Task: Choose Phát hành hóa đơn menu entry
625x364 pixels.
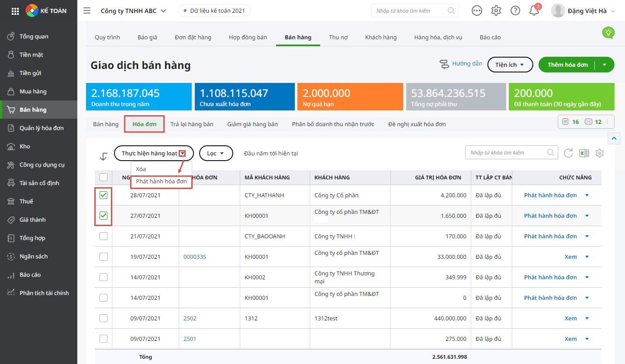Action: (161, 181)
